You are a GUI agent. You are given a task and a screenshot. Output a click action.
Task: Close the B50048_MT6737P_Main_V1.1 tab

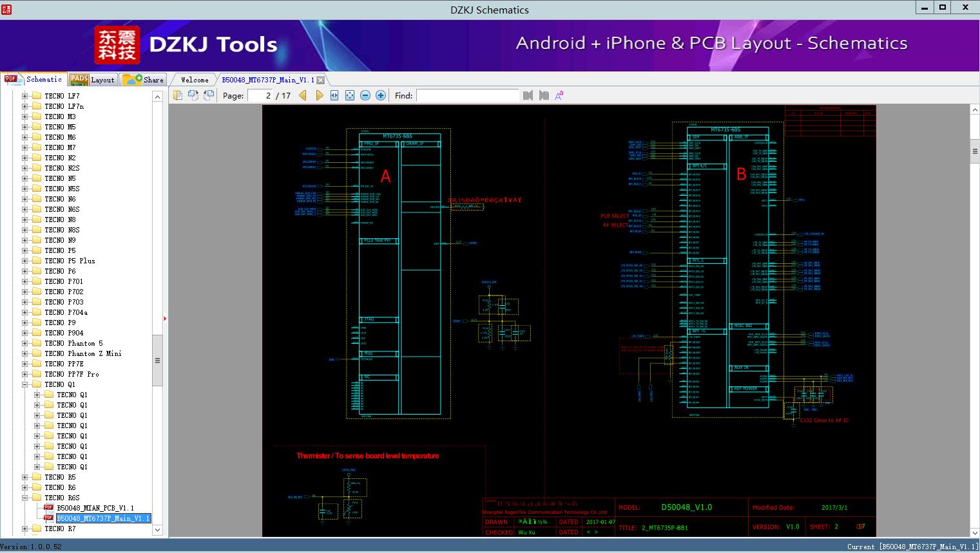(320, 80)
